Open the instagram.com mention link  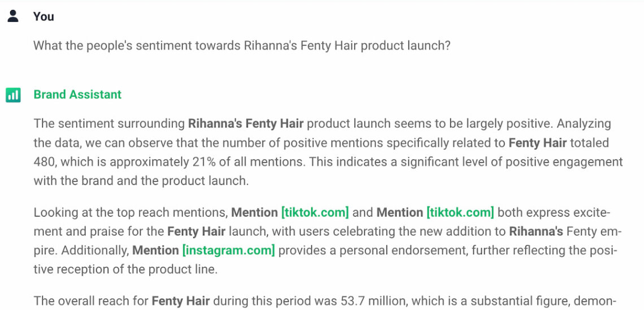click(x=228, y=250)
